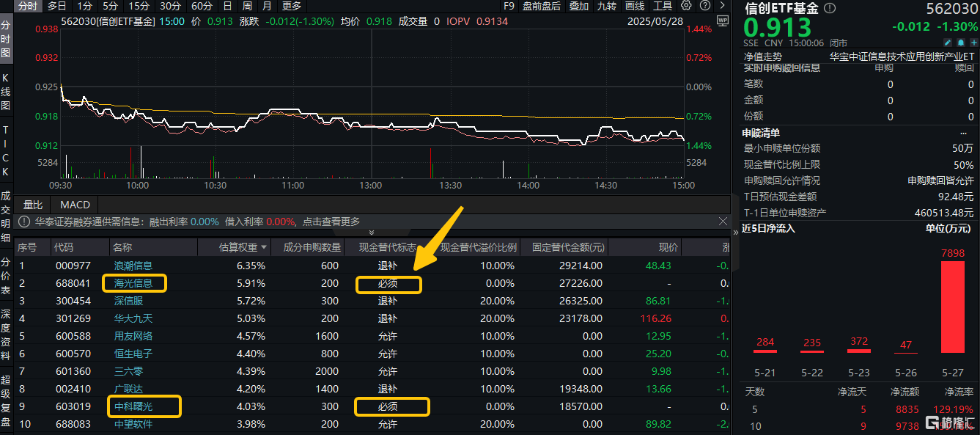980x435 pixels.
Task: Click the info icon beside 信创ETF基金 title
Action: pos(830,9)
